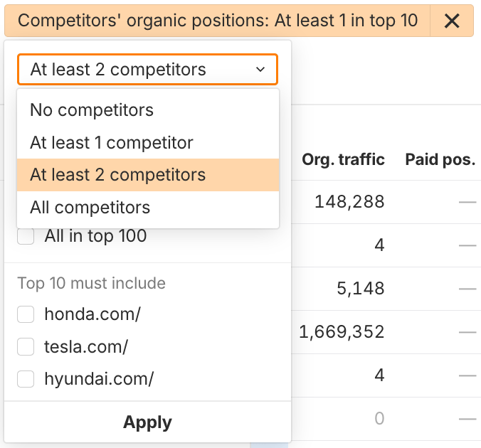Click the 148,288 organic traffic value
Viewport: 481px width, 448px height.
pos(349,202)
